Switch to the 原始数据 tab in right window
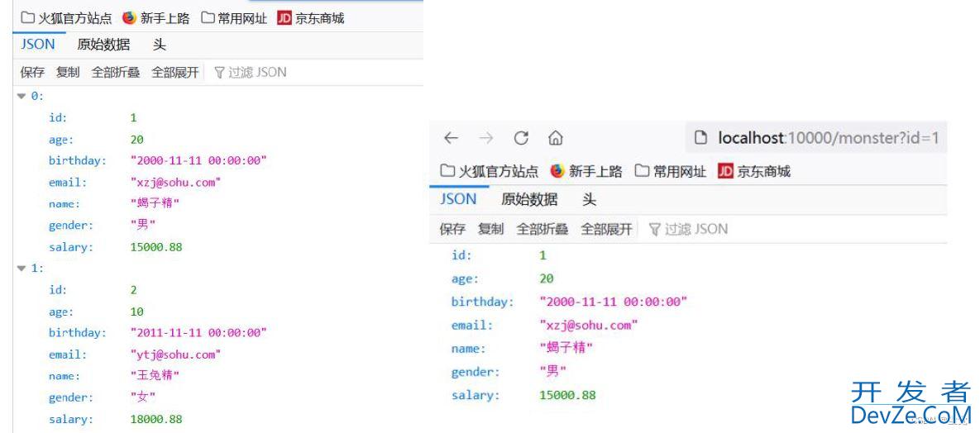 tap(529, 199)
